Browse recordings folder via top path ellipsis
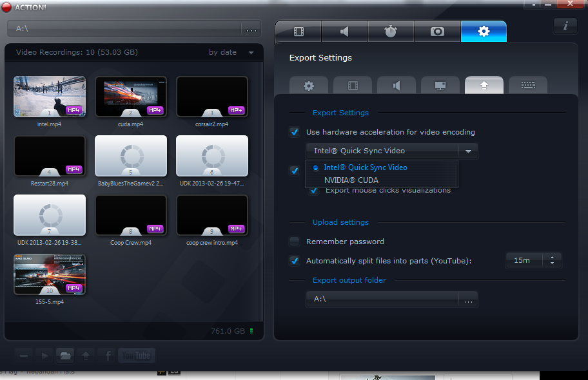Viewport: 588px width, 380px height. (251, 29)
